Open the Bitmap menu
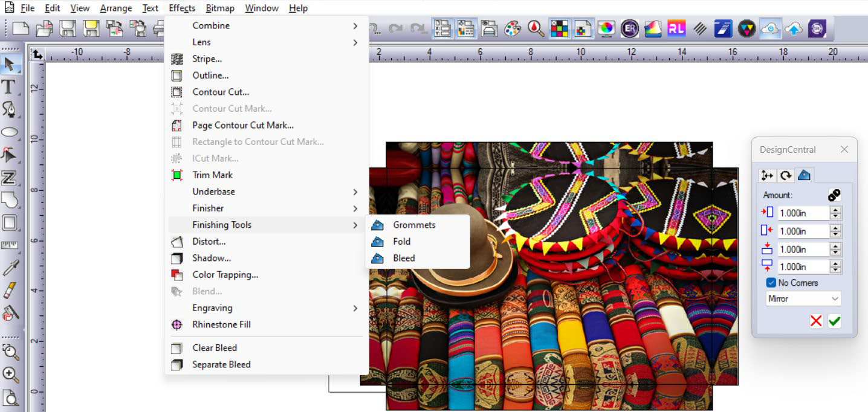Screen dimensions: 868x412 [x=219, y=8]
